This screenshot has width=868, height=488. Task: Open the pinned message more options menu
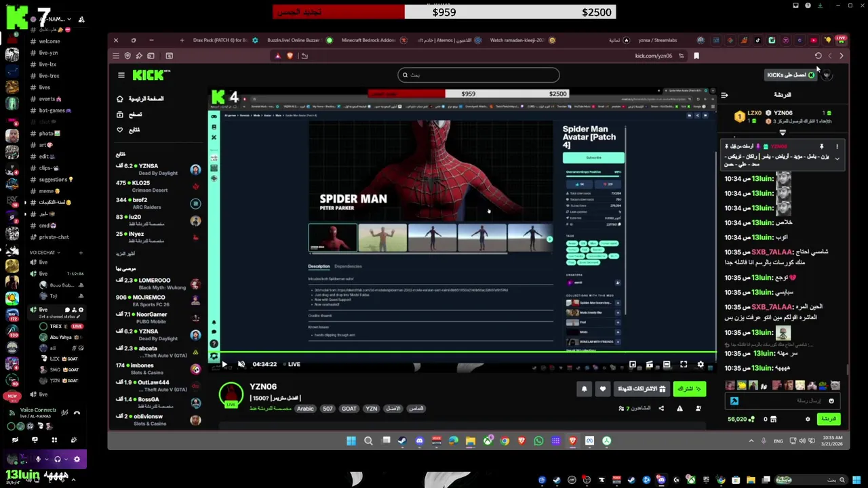point(837,146)
